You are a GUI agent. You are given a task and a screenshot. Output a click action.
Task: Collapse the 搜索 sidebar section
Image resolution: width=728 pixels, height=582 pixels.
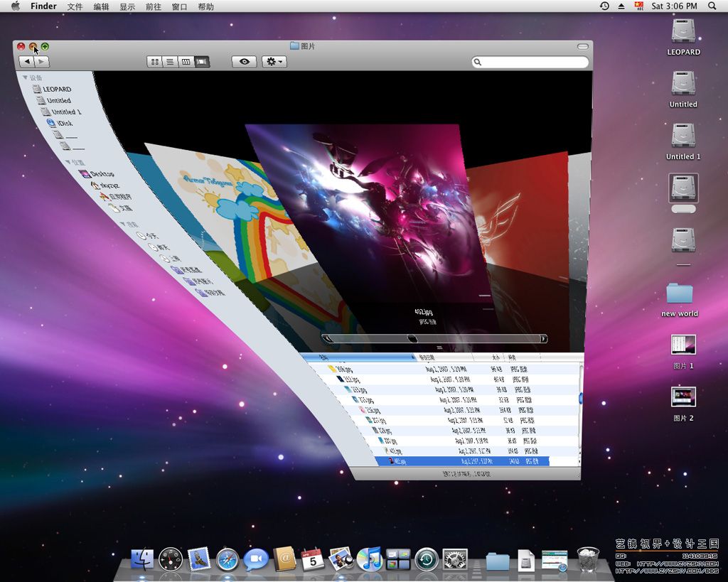tap(123, 224)
